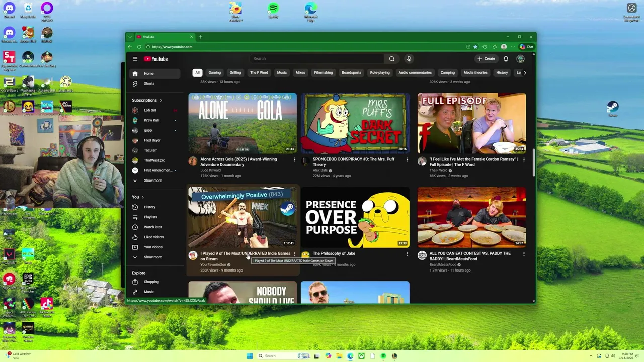The image size is (644, 362).
Task: Click the search magnifier button
Action: click(392, 59)
